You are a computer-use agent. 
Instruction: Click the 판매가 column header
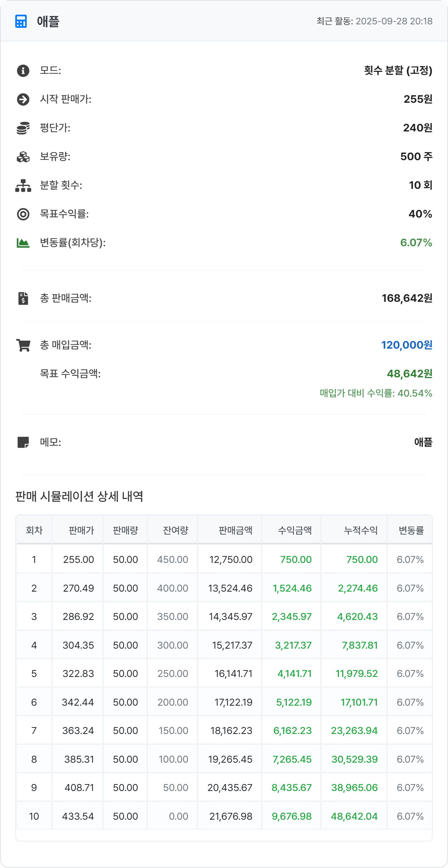click(x=81, y=530)
